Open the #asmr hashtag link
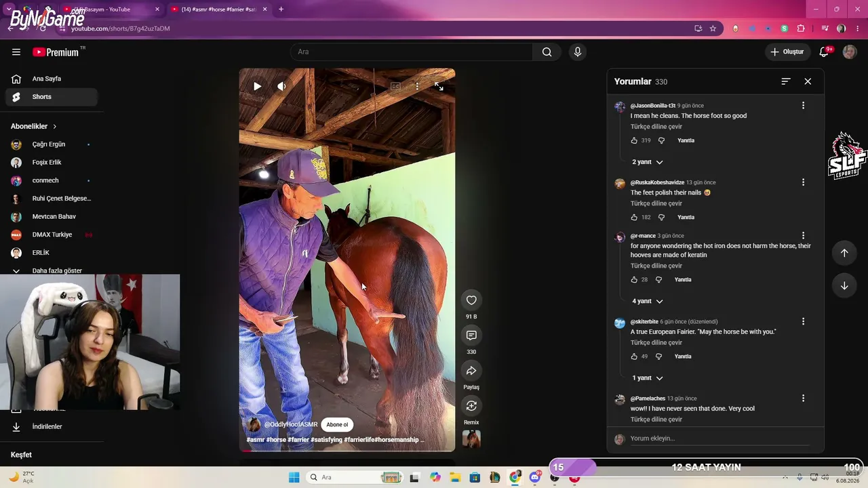Image resolution: width=868 pixels, height=488 pixels. tap(256, 440)
